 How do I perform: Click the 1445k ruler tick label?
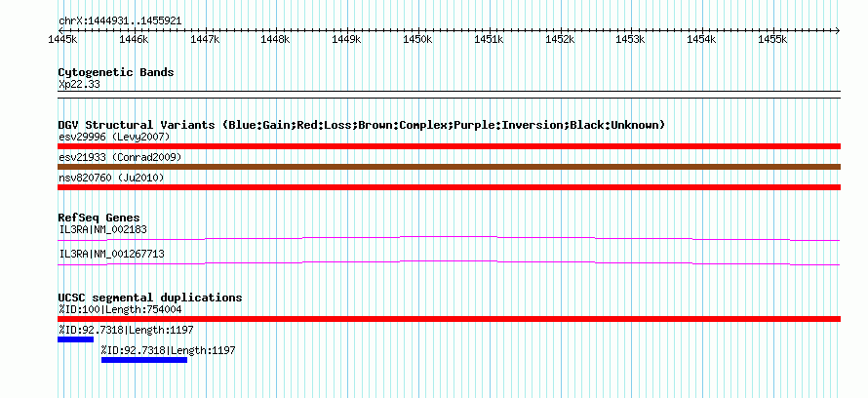pos(62,40)
